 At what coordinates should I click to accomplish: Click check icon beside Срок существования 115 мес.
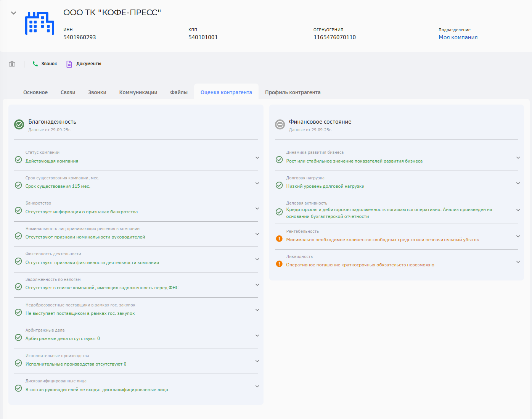pos(18,185)
